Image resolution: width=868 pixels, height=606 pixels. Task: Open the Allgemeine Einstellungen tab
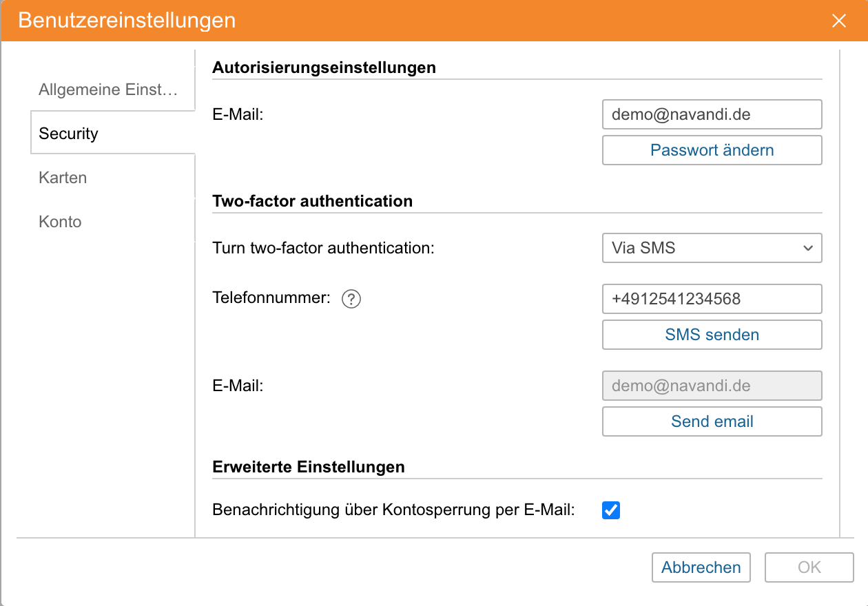coord(108,90)
